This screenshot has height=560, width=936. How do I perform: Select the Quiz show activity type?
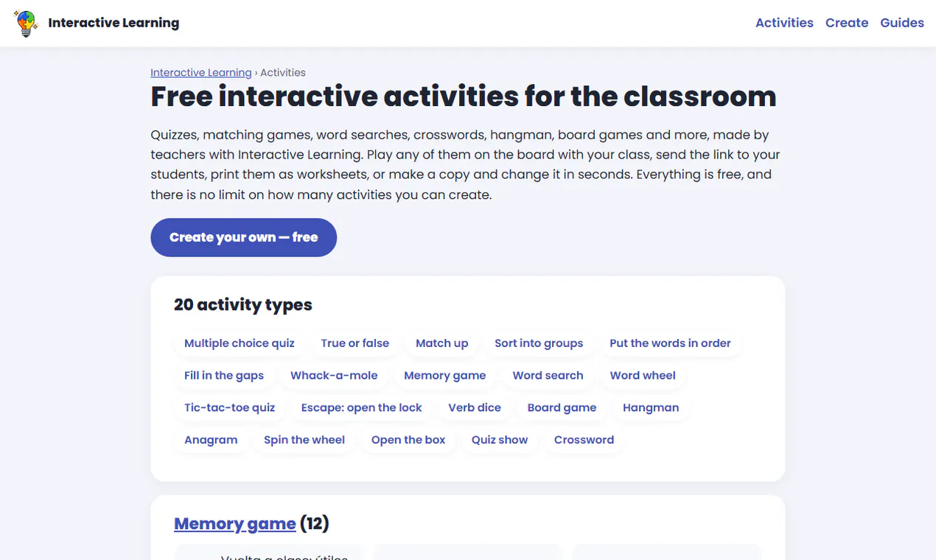coord(500,440)
